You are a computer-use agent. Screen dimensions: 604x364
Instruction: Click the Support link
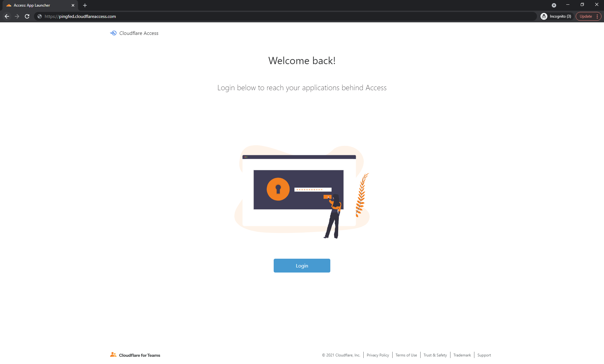pyautogui.click(x=484, y=355)
